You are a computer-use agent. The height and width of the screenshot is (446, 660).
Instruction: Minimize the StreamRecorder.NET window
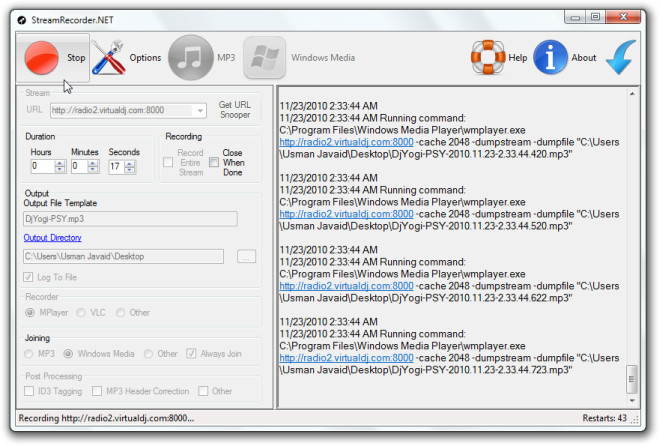click(x=575, y=17)
